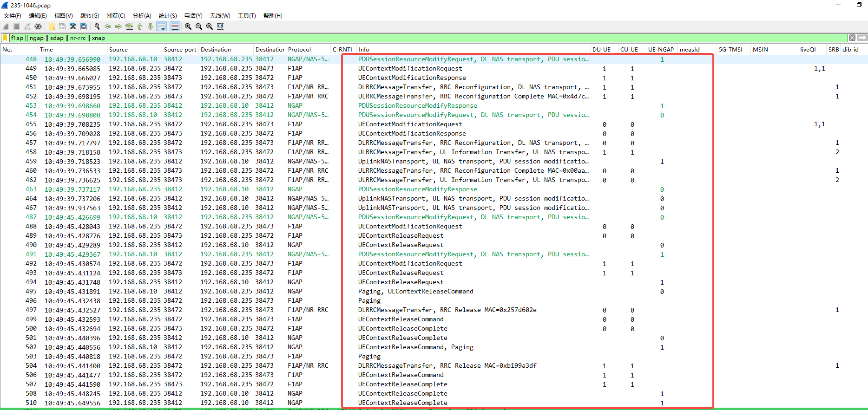This screenshot has width=868, height=410.
Task: Open the 视图(V) menu
Action: coord(64,16)
